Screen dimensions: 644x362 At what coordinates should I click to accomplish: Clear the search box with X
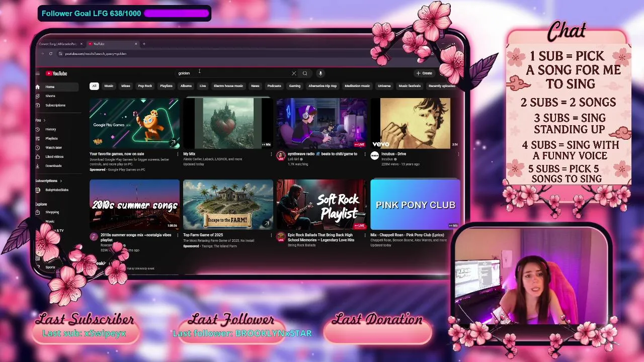pos(294,73)
